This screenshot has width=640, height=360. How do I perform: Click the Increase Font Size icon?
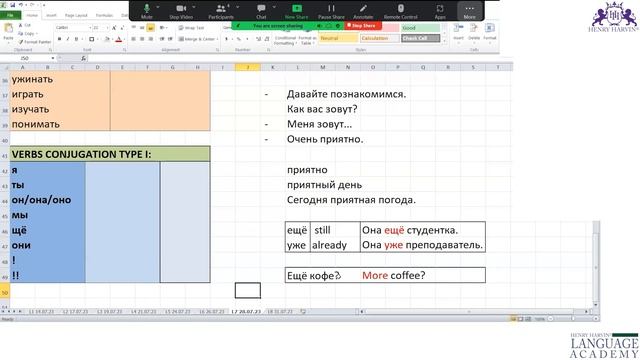[x=114, y=28]
